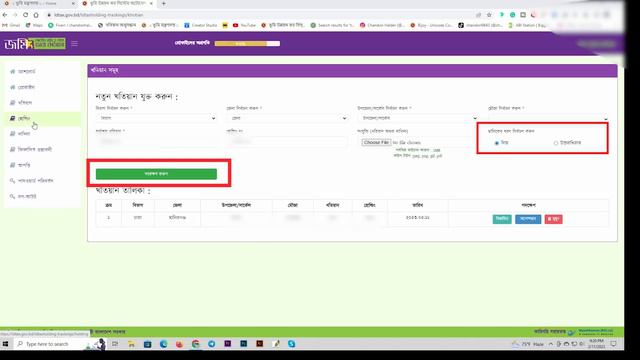Screen dimensions: 640x360
Task: Click the site logo in purple header
Action: (35, 43)
